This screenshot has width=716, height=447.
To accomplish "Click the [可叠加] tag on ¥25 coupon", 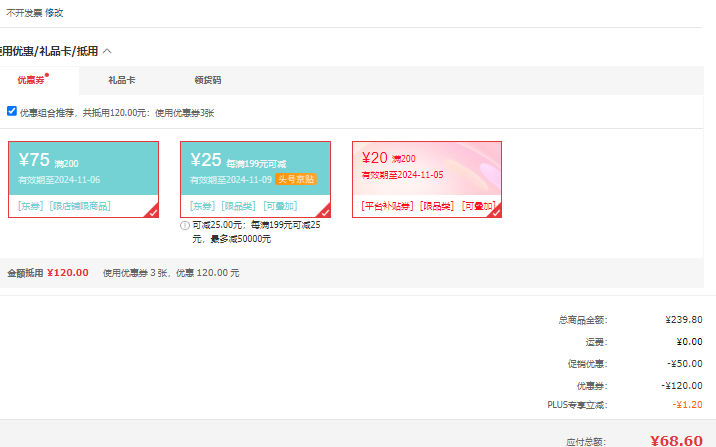I will [280, 206].
